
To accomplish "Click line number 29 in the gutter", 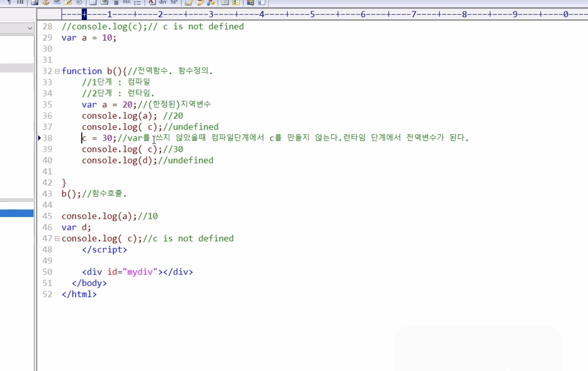I will pos(47,38).
